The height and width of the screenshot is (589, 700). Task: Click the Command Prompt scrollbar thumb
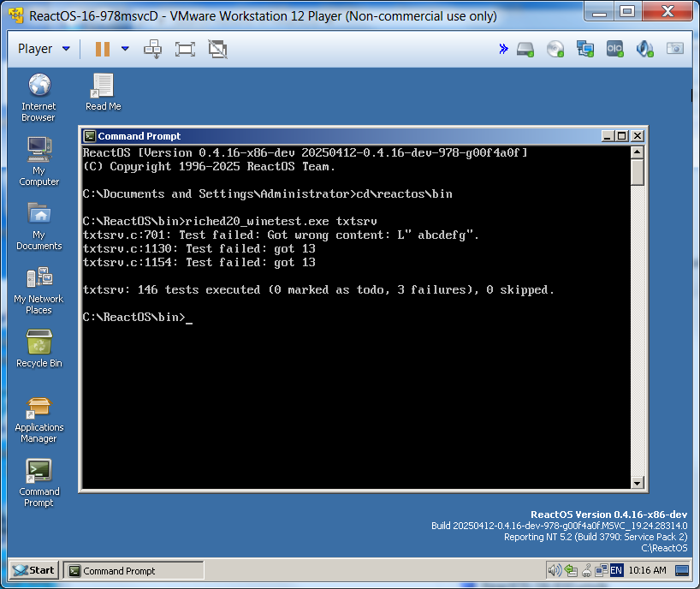coord(638,172)
